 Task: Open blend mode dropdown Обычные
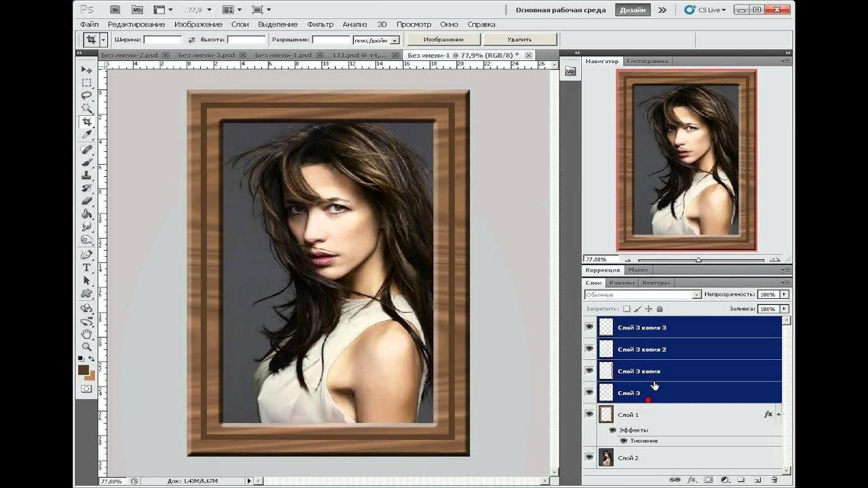(696, 295)
